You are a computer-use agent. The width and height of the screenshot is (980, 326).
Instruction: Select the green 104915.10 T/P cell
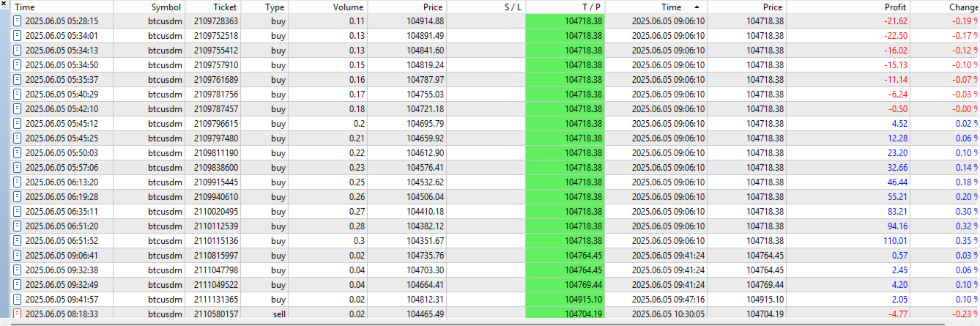pos(565,300)
